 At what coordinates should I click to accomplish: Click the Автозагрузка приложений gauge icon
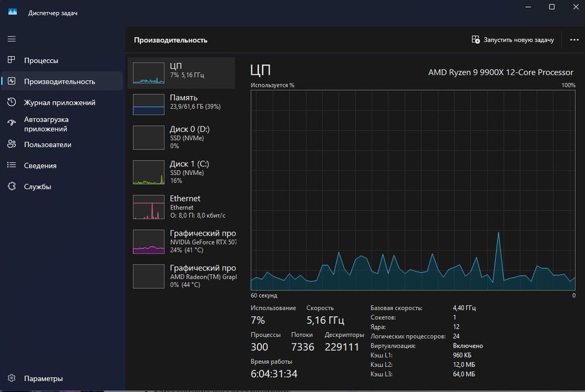tap(12, 123)
